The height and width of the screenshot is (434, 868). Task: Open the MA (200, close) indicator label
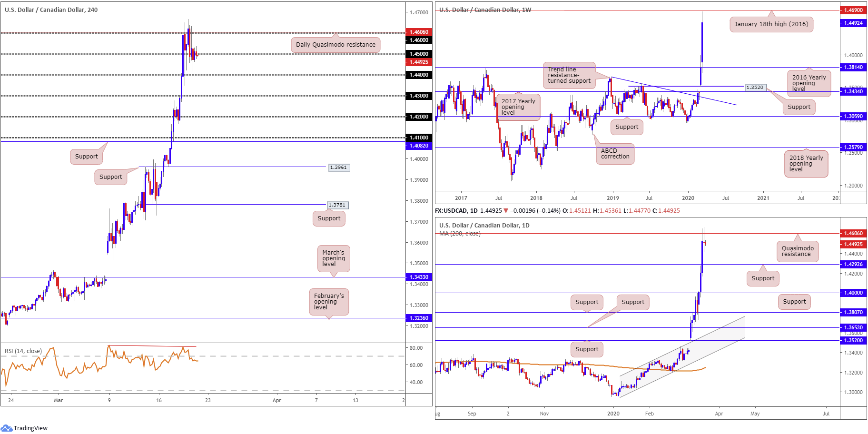[460, 234]
